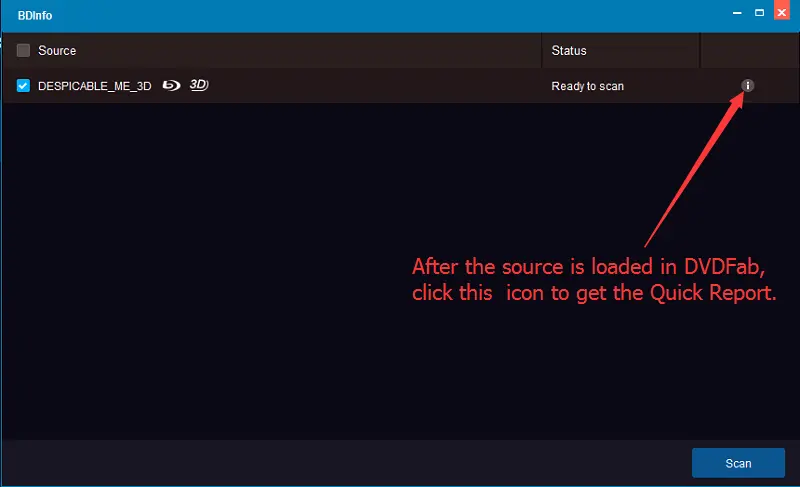
Task: Click the blank header cell above the info icon
Action: pyautogui.click(x=748, y=50)
